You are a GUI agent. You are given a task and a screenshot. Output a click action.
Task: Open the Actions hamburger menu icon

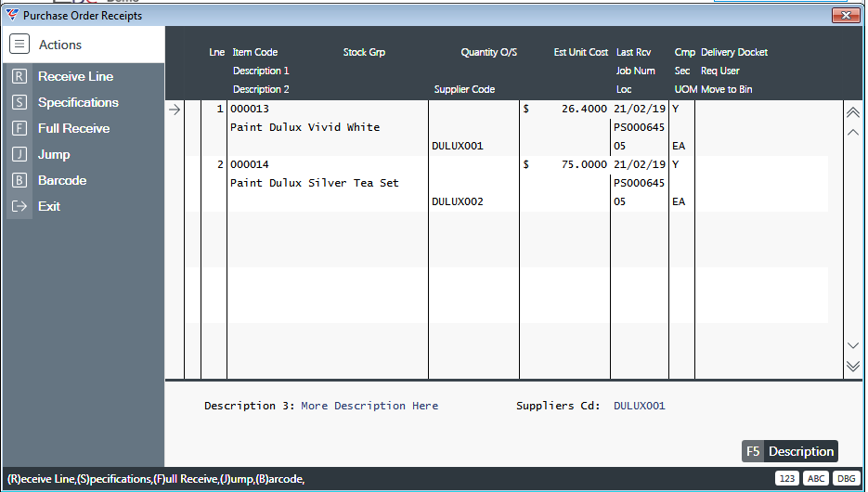tap(19, 45)
